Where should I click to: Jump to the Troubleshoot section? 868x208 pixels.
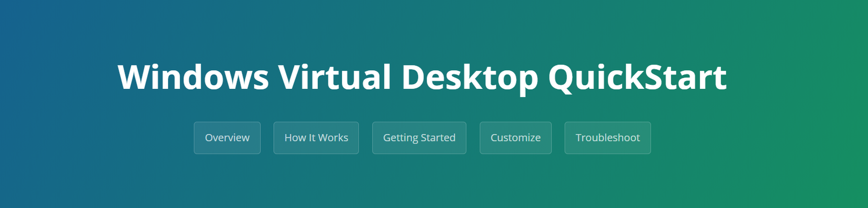tap(608, 138)
